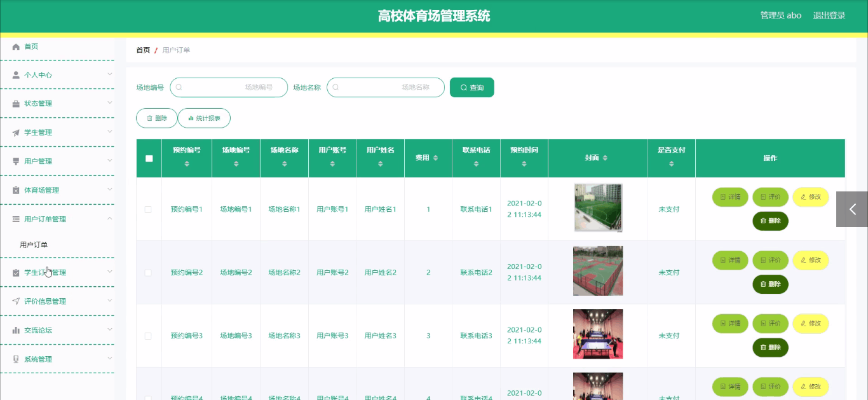Check the checkbox for 预约编号1 row
The image size is (868, 400).
click(x=148, y=208)
